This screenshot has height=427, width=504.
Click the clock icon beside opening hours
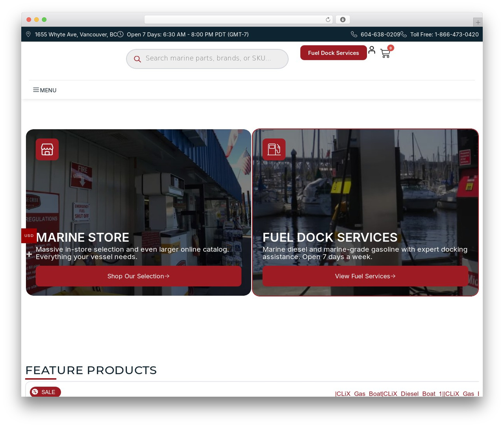[120, 34]
